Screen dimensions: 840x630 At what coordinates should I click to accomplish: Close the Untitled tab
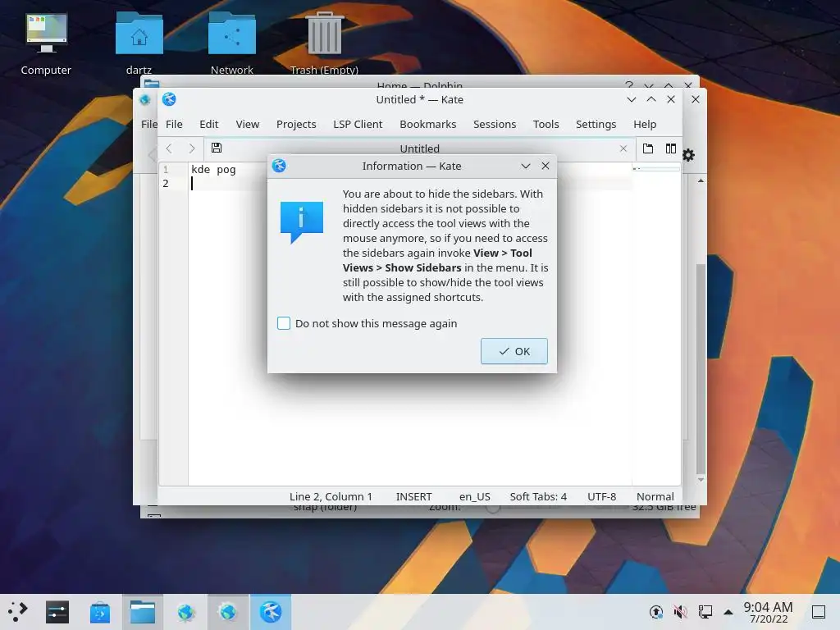coord(623,148)
